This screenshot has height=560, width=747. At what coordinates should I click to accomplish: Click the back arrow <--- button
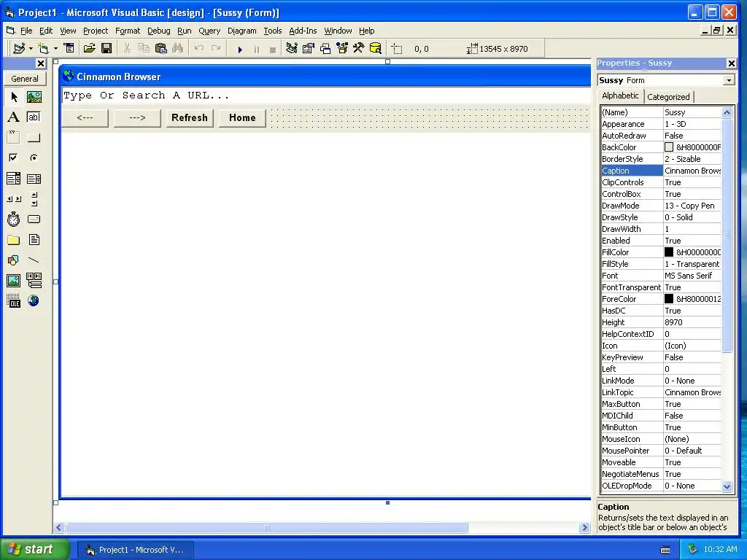[85, 117]
